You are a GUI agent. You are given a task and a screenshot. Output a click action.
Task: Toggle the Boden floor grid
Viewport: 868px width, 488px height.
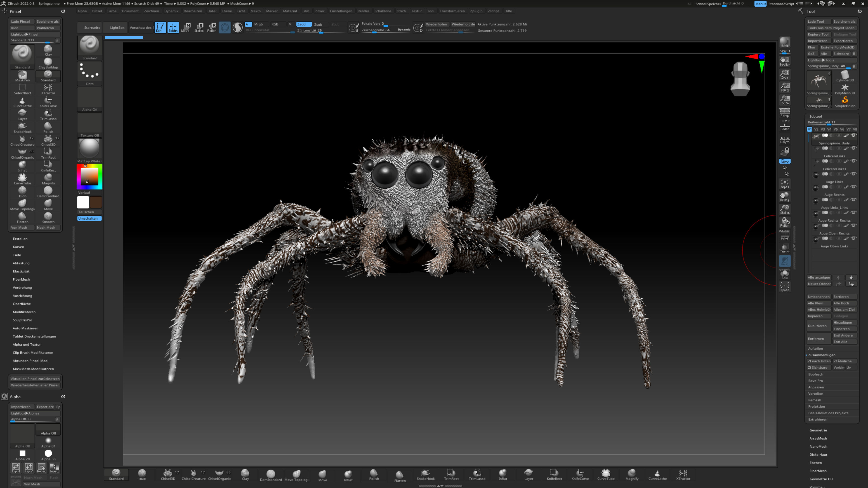pos(784,126)
